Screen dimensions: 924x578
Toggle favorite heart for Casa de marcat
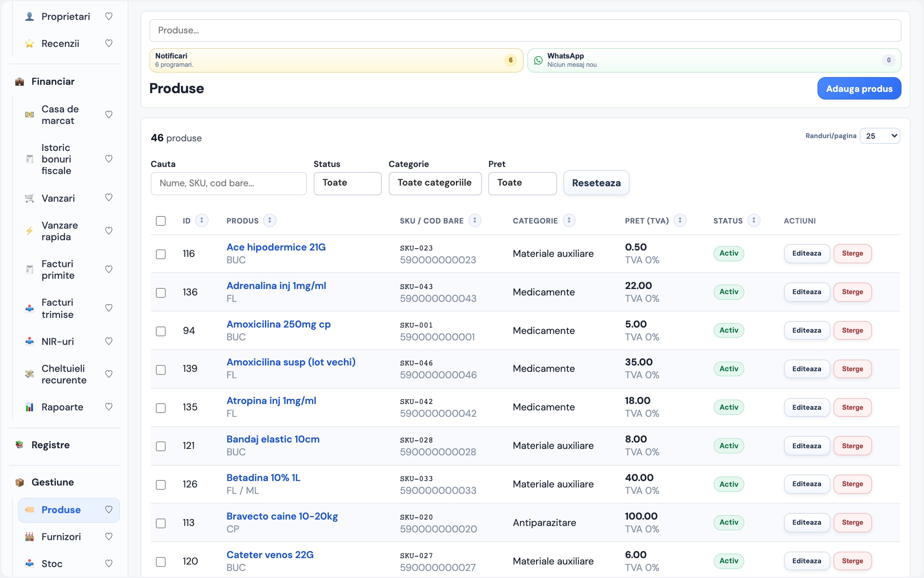[109, 115]
